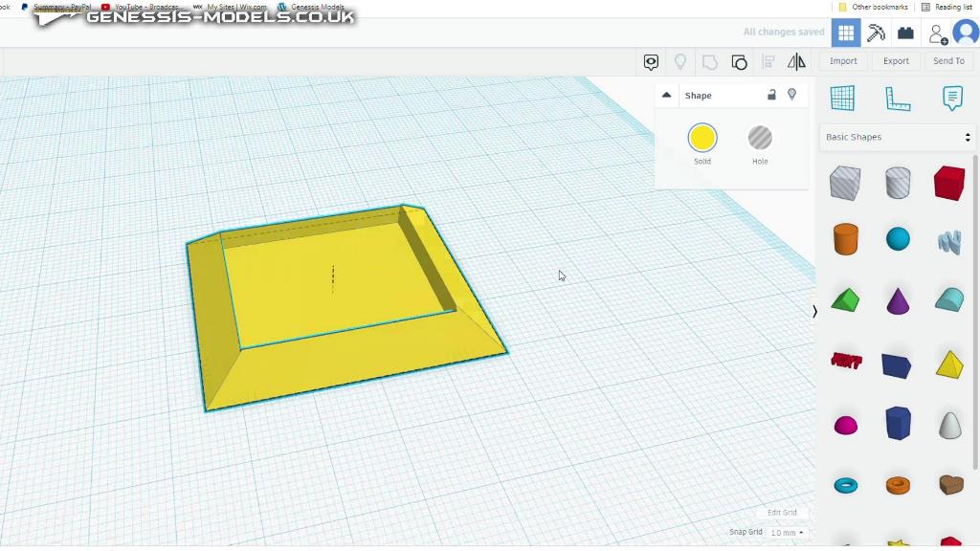Open the Snap Grid 1.0 mm dropdown

click(x=787, y=533)
